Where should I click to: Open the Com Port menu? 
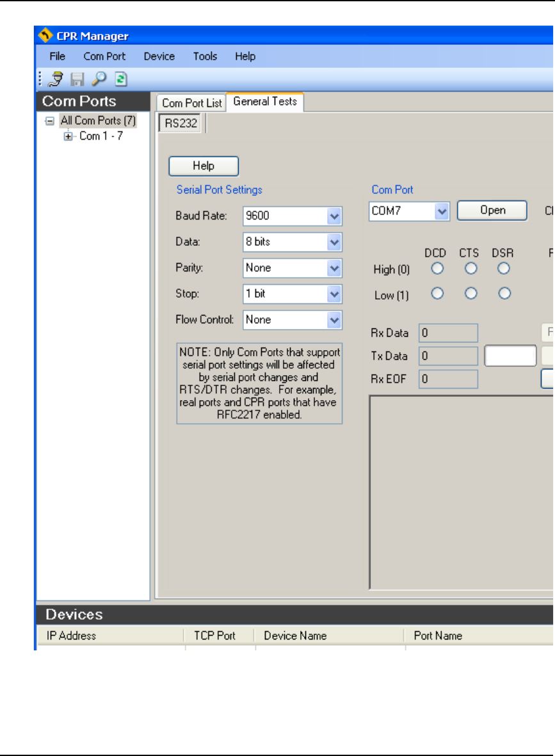tap(104, 56)
